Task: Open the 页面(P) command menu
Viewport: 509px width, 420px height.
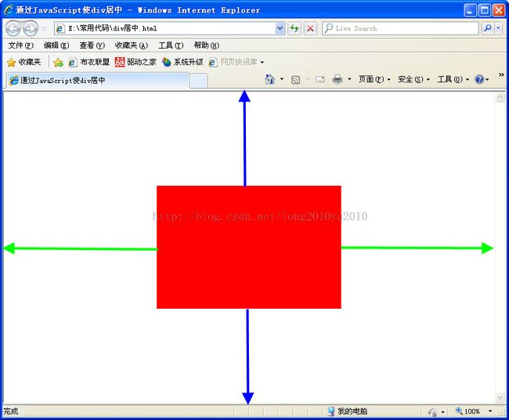Action: click(374, 79)
